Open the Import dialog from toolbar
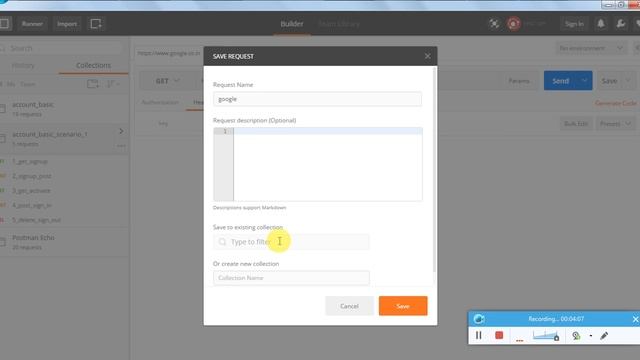The height and width of the screenshot is (360, 640). click(x=67, y=24)
